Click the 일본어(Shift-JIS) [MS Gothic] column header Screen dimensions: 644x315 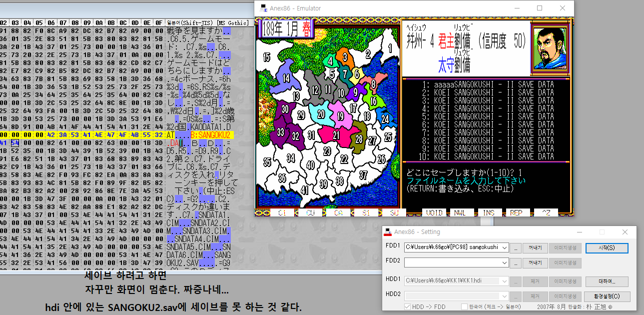click(x=207, y=22)
